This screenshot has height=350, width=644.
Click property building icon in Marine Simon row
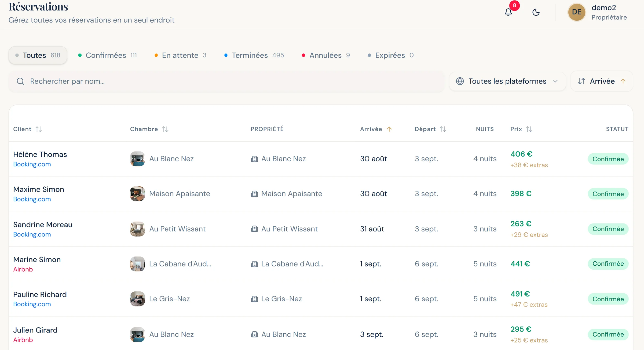[x=254, y=264]
